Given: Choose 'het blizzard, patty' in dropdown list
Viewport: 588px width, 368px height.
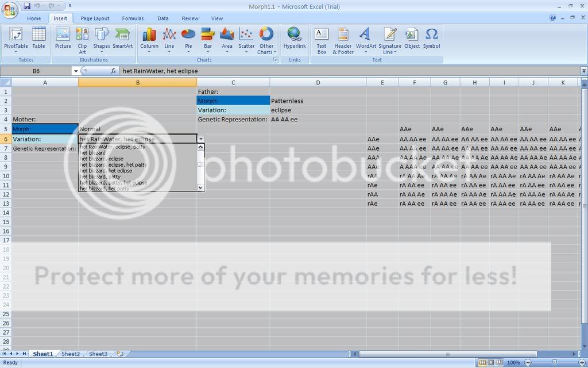Looking at the screenshot, I should coord(100,177).
